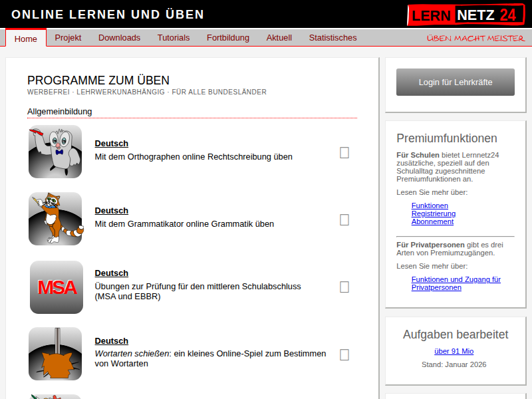Go to the Statistisches tab
This screenshot has width=532, height=399.
[x=332, y=38]
